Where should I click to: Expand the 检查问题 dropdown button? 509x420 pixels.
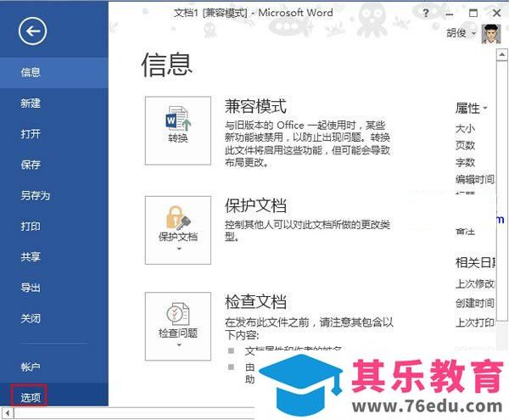click(x=178, y=326)
